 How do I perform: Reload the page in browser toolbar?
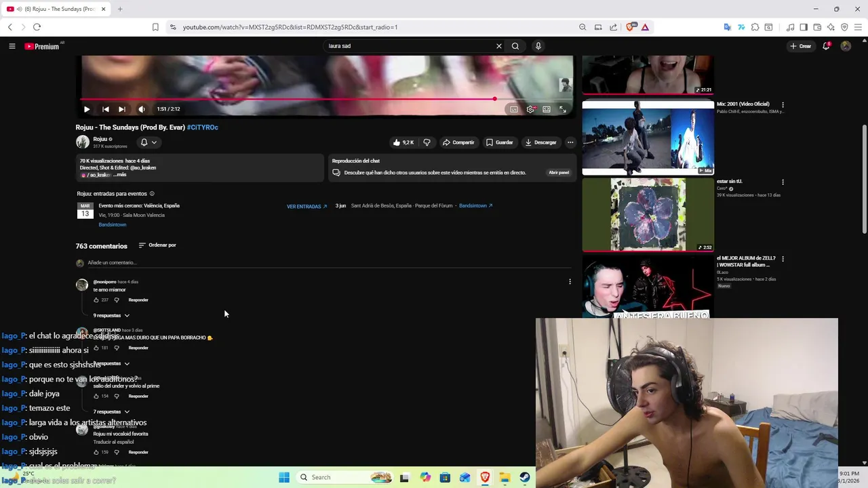click(37, 27)
